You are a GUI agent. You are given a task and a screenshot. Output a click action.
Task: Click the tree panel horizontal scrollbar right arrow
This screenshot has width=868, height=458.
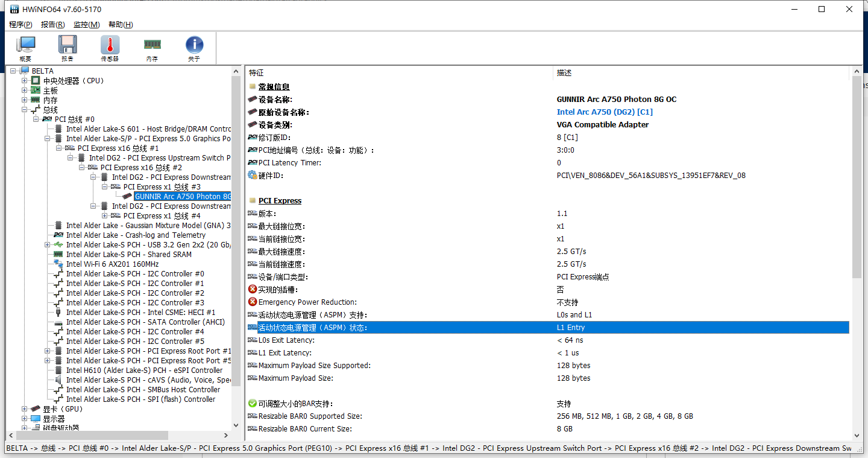pos(226,435)
